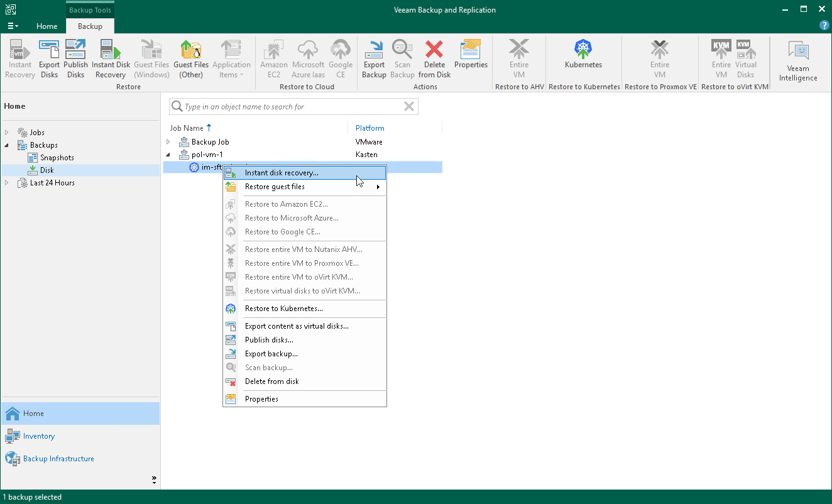Sort by Platform column header
Viewport: 832px width, 504px height.
click(x=370, y=128)
